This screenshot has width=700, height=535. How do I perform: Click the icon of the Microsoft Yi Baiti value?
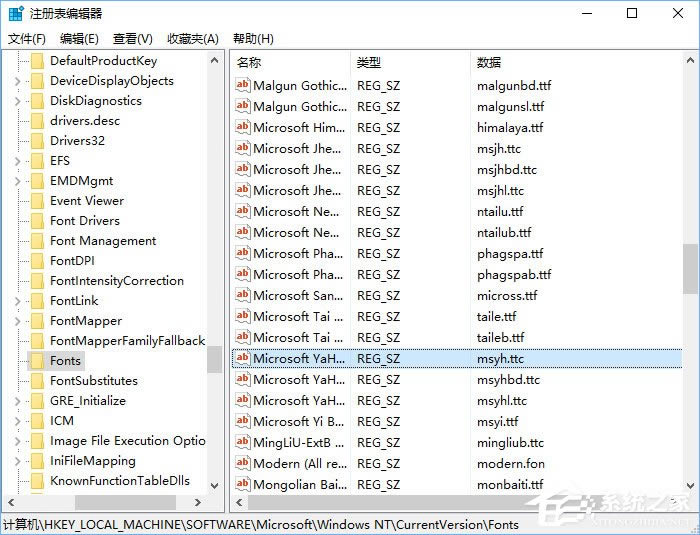pos(242,421)
